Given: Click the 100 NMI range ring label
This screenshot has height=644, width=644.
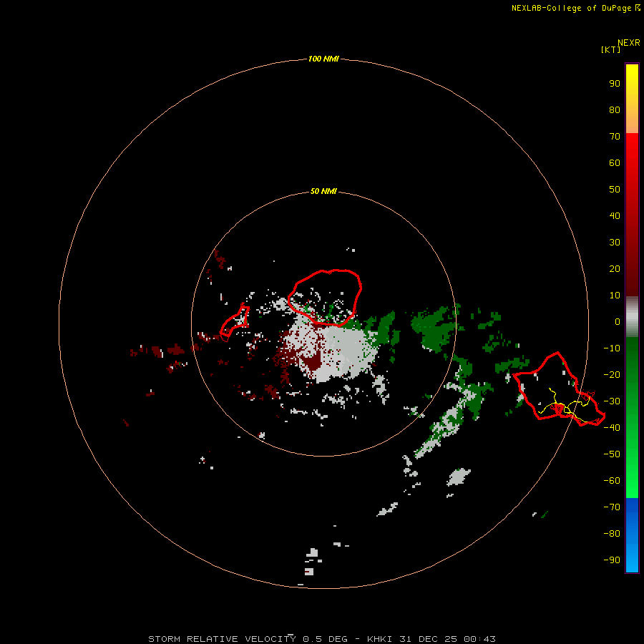Looking at the screenshot, I should point(323,59).
